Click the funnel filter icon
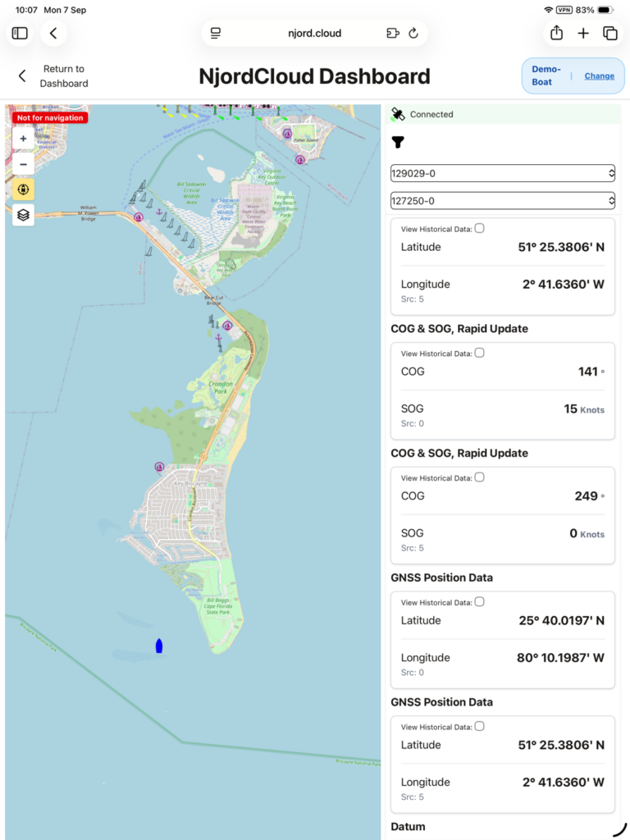This screenshot has width=630, height=840. point(398,142)
